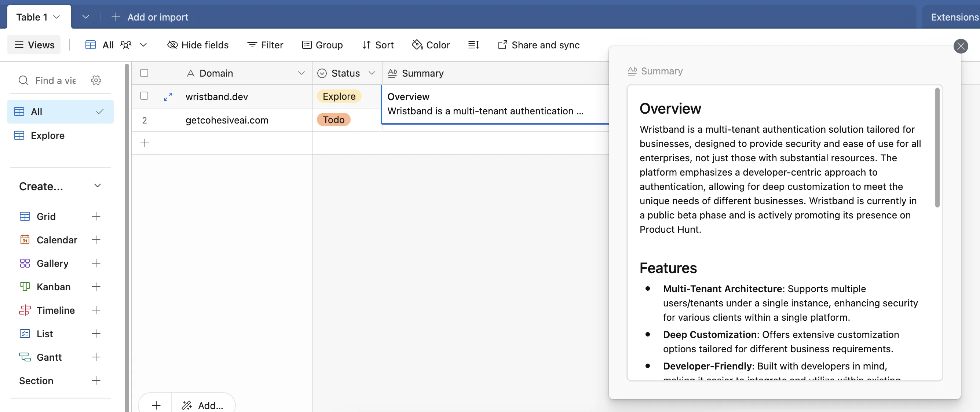Open view settings gear icon
The height and width of the screenshot is (412, 980).
pyautogui.click(x=96, y=80)
